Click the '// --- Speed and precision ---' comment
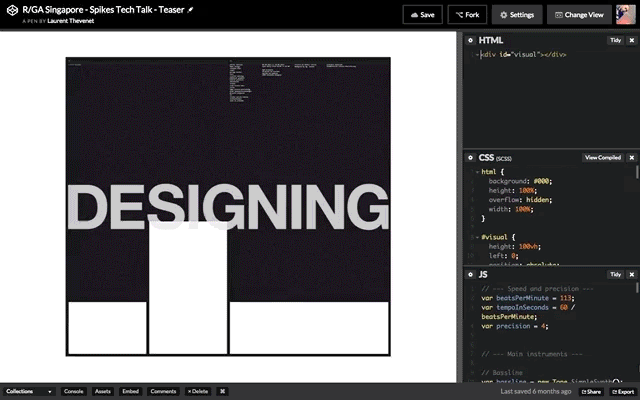 [537, 289]
